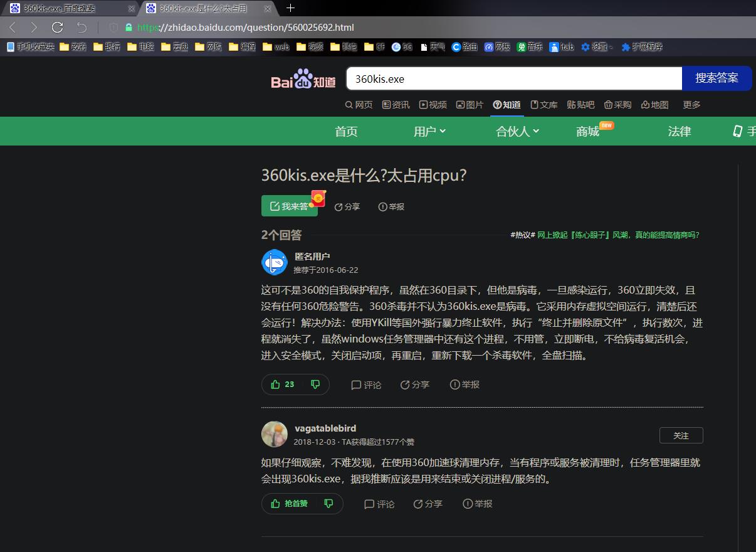Open the web bookmarks folder
This screenshot has width=756, height=552.
point(276,47)
